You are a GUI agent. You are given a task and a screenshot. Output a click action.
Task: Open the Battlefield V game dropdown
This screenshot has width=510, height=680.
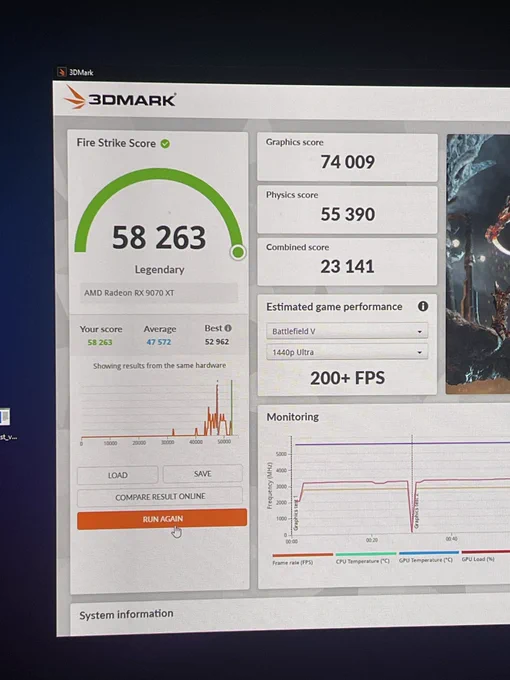347,331
